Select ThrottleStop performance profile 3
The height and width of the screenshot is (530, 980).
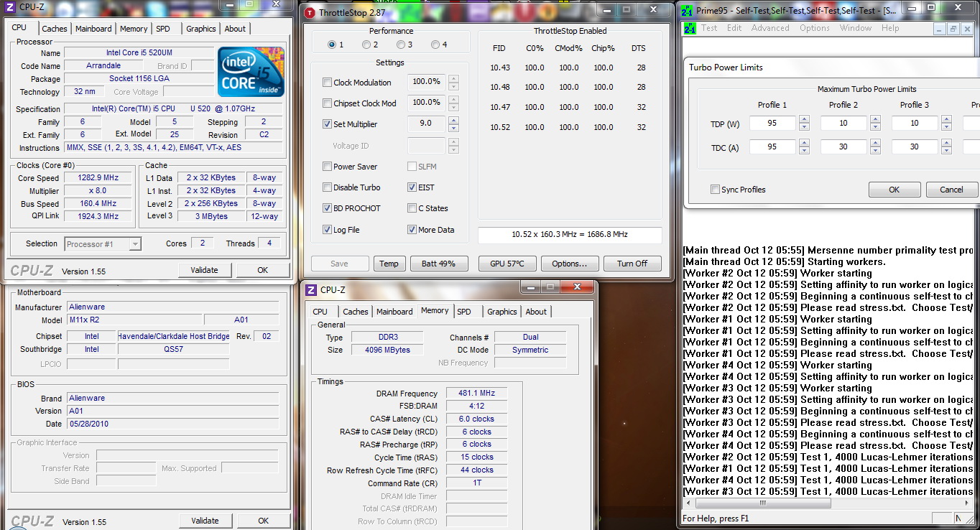(401, 45)
